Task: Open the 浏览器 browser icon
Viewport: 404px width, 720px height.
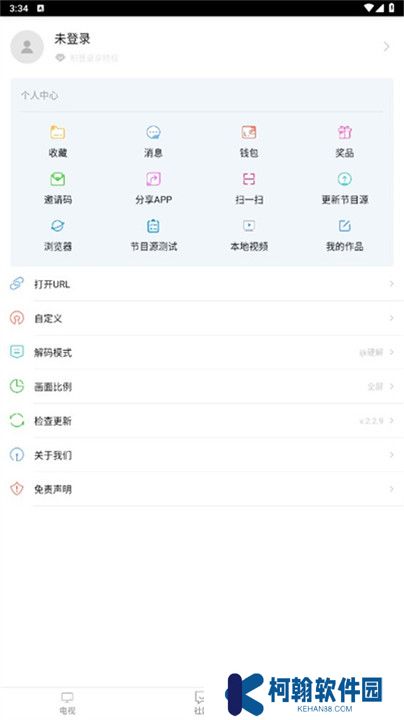Action: (x=57, y=226)
